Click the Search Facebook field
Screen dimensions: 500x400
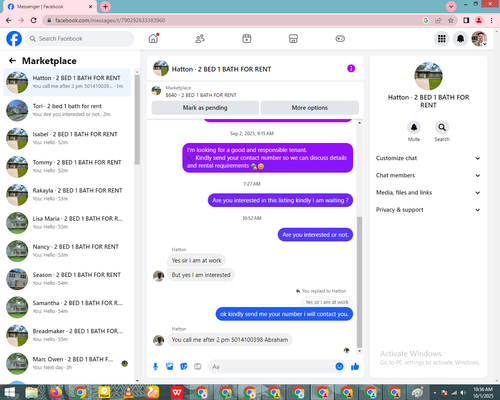pyautogui.click(x=80, y=39)
